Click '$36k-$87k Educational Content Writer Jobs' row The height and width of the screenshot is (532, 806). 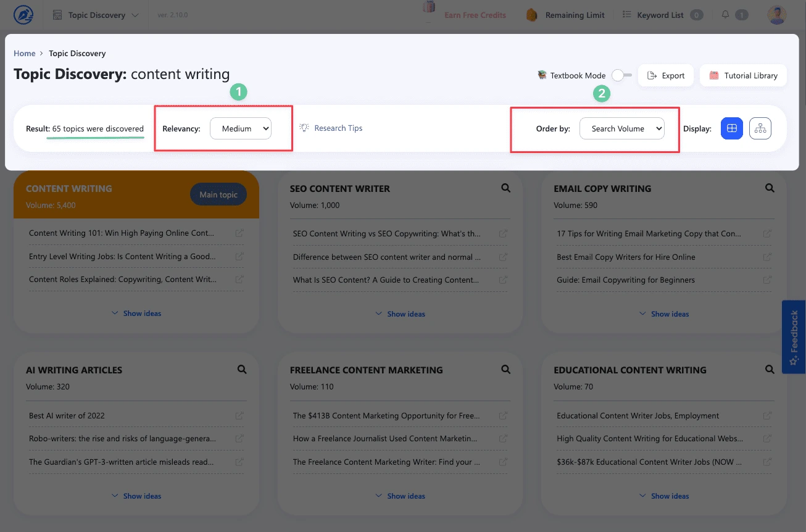[664, 462]
